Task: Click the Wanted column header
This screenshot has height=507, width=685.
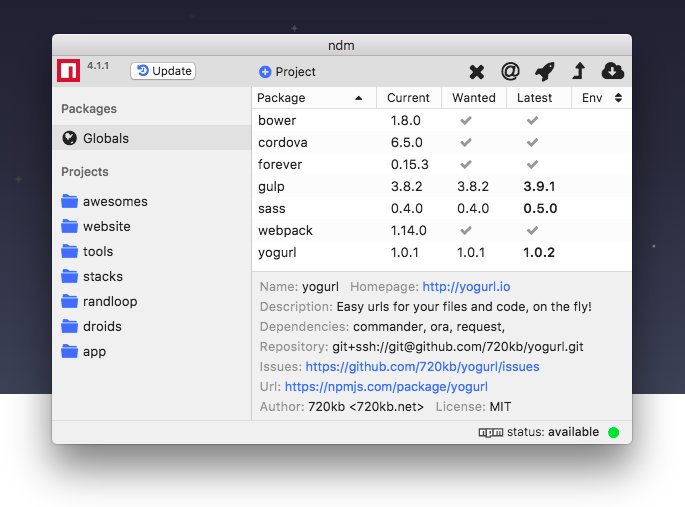Action: point(474,98)
